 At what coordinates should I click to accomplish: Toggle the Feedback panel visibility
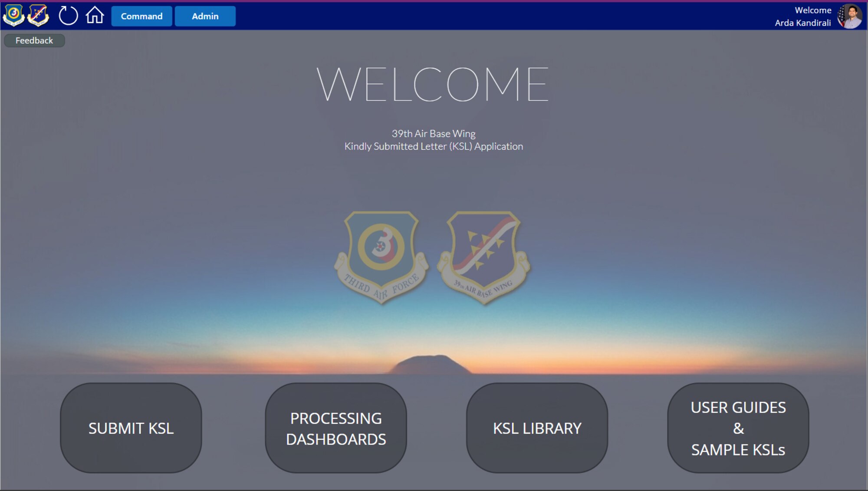(x=33, y=40)
